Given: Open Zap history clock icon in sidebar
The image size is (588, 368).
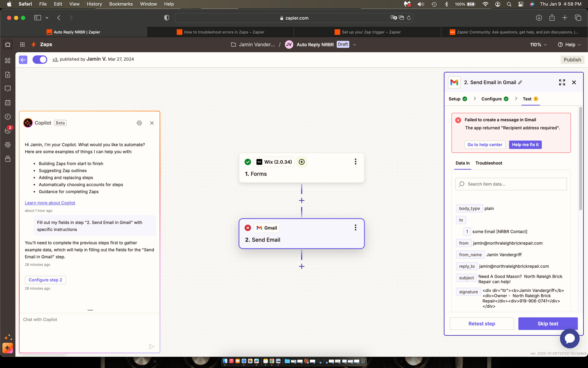Looking at the screenshot, I should 8,117.
